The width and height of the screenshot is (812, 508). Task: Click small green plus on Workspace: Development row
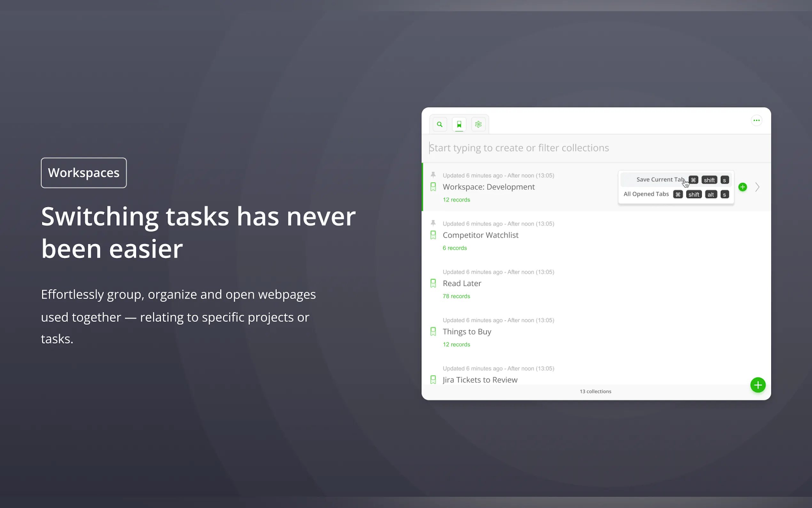click(743, 187)
